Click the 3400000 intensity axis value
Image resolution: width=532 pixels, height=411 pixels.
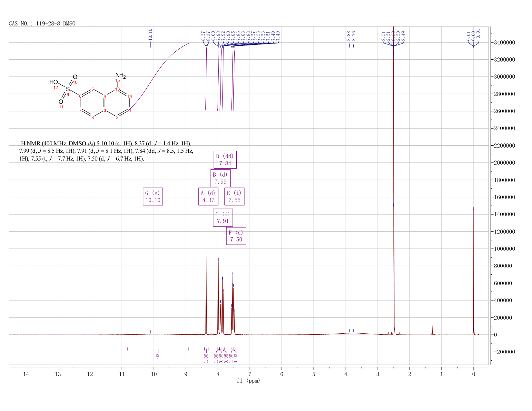coord(504,43)
